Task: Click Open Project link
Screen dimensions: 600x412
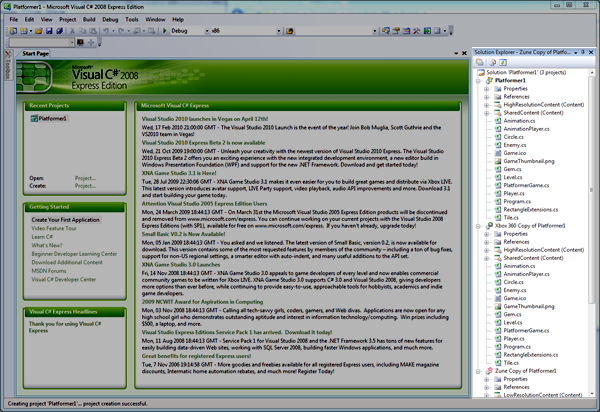Action: (x=85, y=178)
